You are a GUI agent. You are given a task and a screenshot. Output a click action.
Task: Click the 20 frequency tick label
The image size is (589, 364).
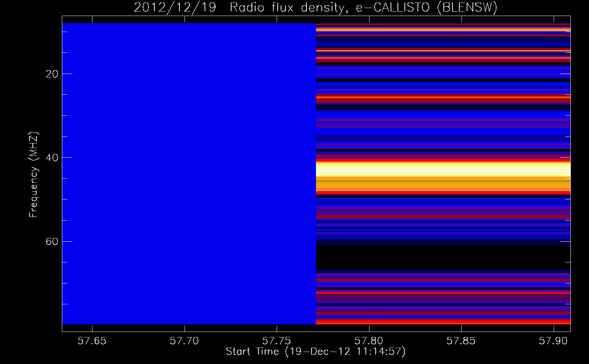click(x=52, y=74)
